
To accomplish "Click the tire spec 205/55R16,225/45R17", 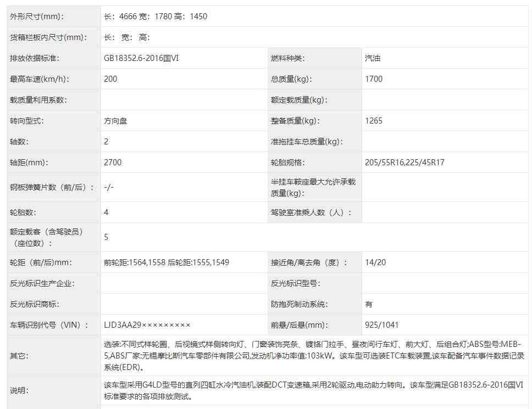I will [407, 162].
